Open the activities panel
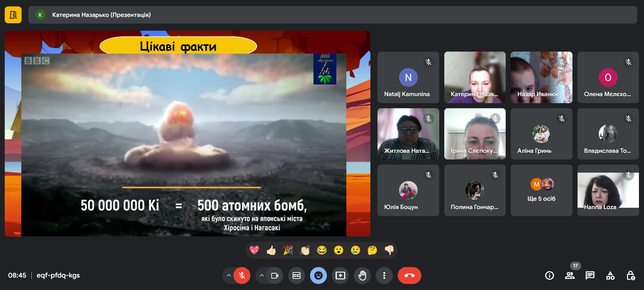 pos(610,275)
